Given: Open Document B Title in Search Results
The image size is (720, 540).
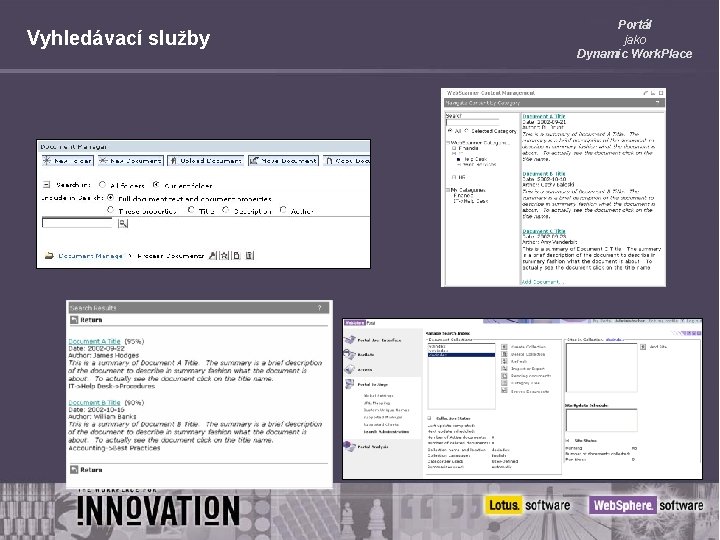Looking at the screenshot, I should [94, 402].
